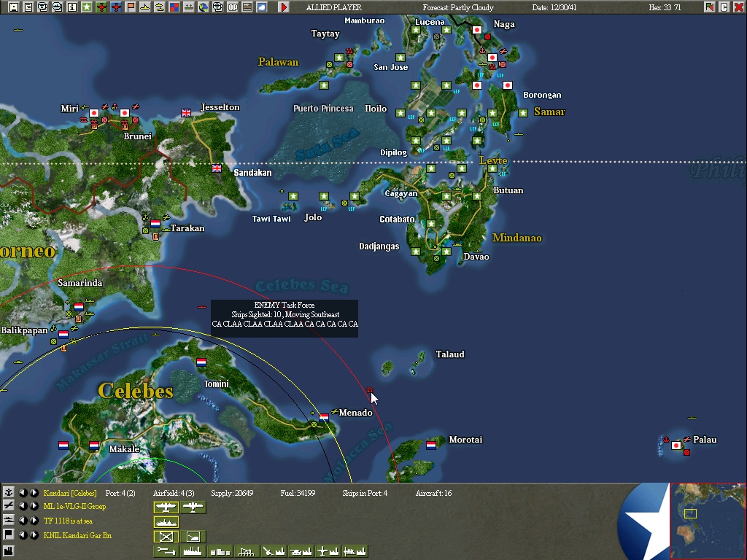747x560 pixels.
Task: Click the Jesselton British flag marker
Action: (186, 113)
